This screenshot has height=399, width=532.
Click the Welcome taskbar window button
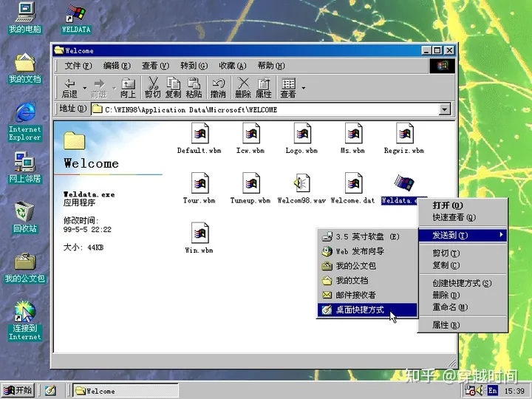pos(126,391)
